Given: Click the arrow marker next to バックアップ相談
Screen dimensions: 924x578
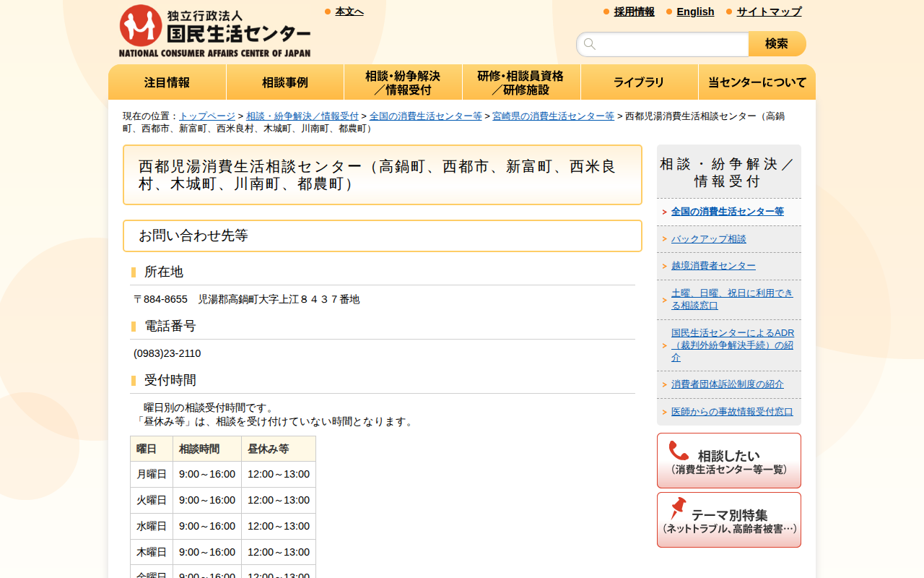Looking at the screenshot, I should click(x=663, y=238).
